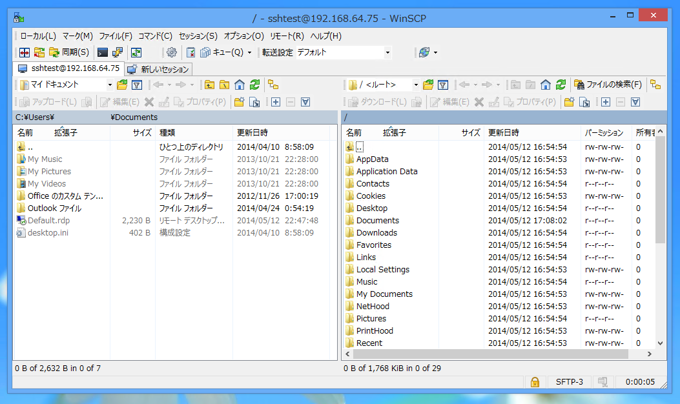Open Preferences gear icon
Image resolution: width=680 pixels, height=404 pixels.
click(x=171, y=52)
